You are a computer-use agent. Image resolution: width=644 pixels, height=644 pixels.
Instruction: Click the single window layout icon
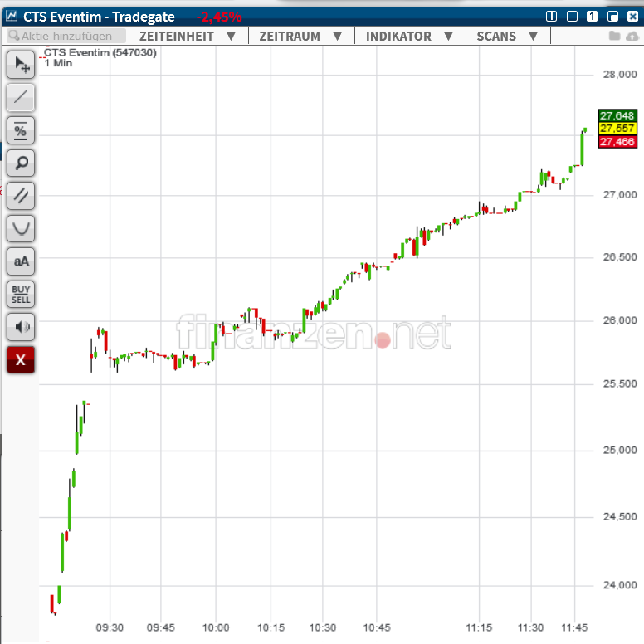(x=572, y=17)
